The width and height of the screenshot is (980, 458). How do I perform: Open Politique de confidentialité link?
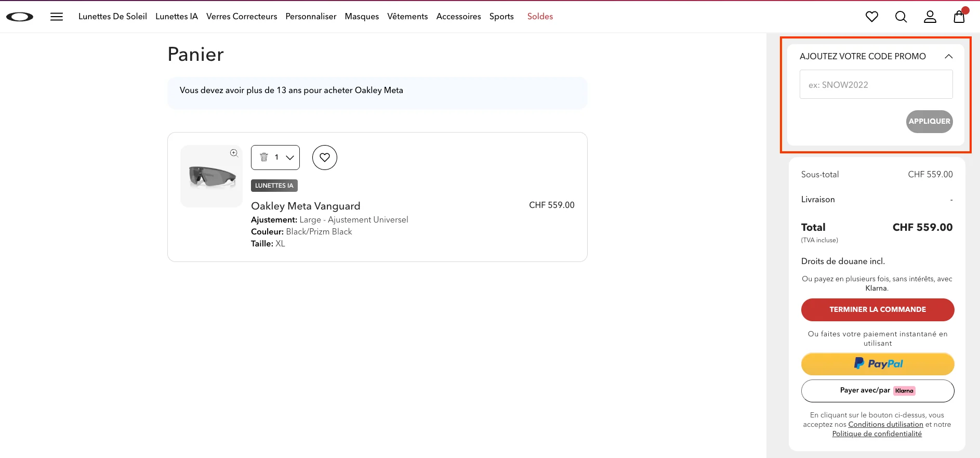877,434
